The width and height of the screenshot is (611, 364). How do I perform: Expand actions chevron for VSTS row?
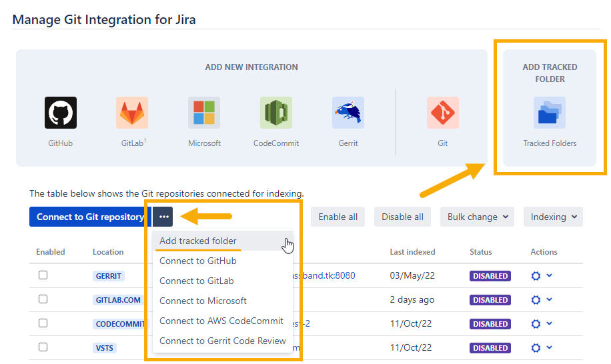pos(550,347)
